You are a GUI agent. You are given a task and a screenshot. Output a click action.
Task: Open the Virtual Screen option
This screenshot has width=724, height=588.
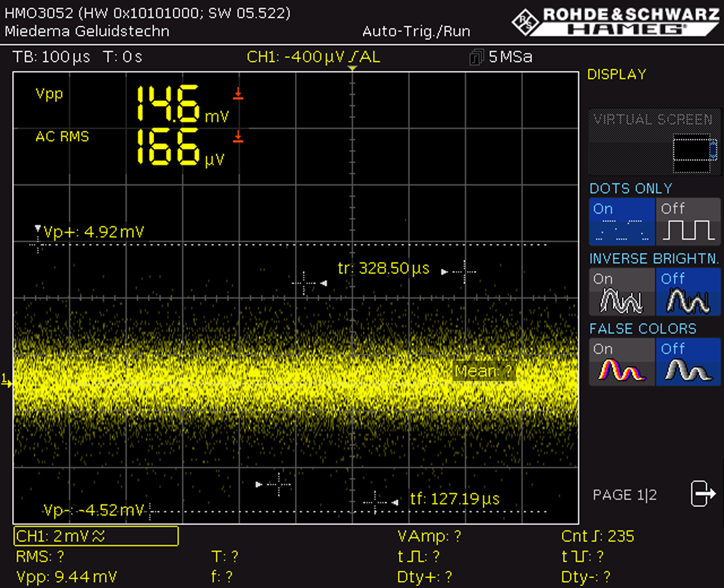pyautogui.click(x=654, y=141)
